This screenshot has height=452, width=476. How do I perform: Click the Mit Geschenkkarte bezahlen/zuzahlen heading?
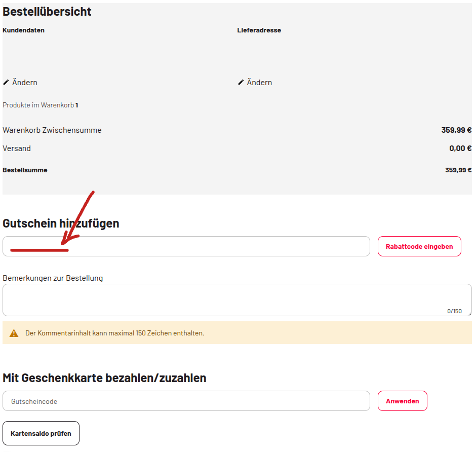(104, 378)
